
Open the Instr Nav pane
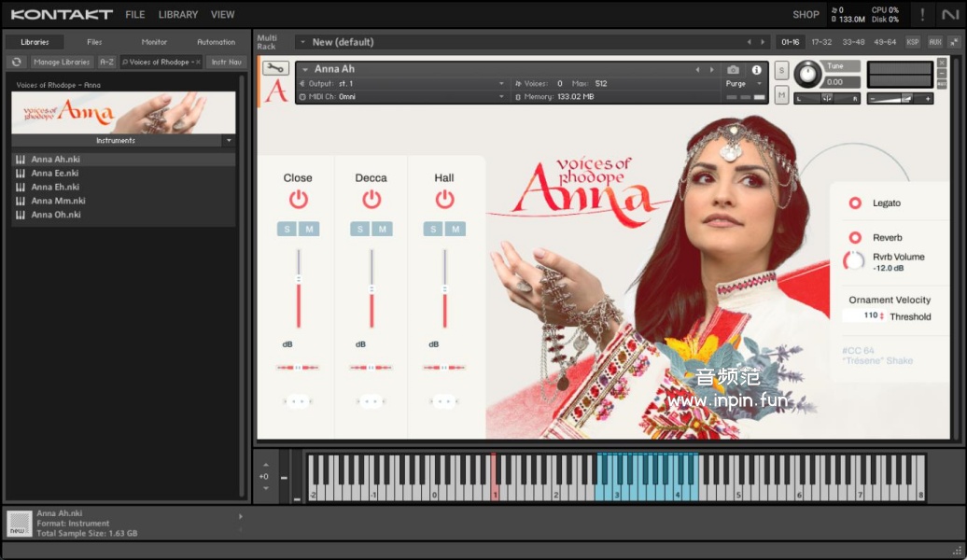click(x=226, y=62)
